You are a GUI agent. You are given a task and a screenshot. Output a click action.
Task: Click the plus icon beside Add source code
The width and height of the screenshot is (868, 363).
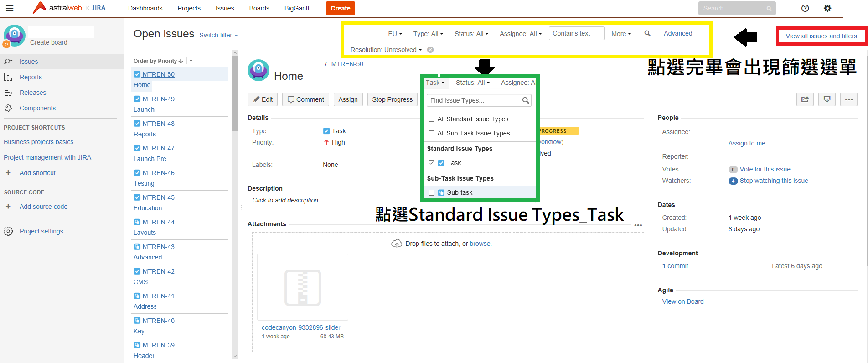tap(8, 207)
